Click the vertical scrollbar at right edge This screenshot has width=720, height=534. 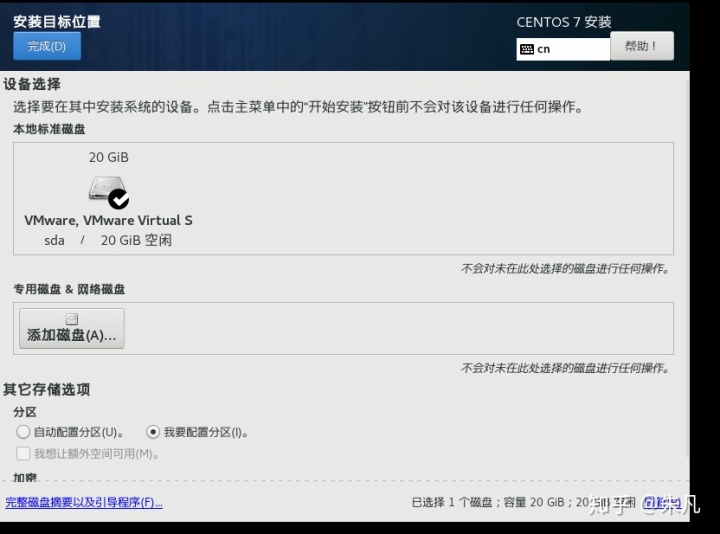[x=688, y=266]
